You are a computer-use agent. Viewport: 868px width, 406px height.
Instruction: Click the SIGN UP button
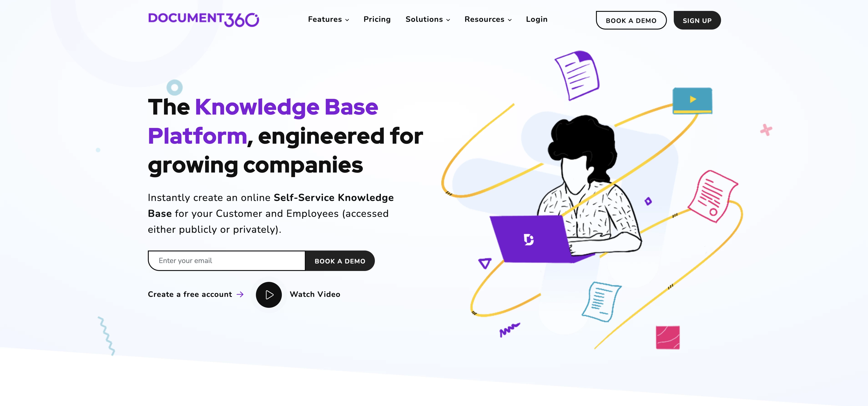pos(697,20)
